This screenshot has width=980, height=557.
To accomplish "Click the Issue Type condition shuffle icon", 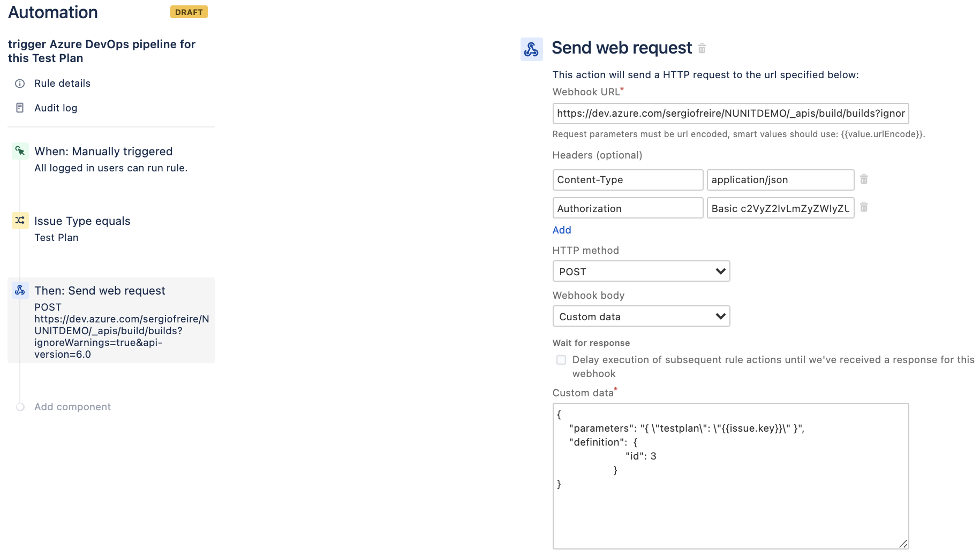I will coord(20,221).
